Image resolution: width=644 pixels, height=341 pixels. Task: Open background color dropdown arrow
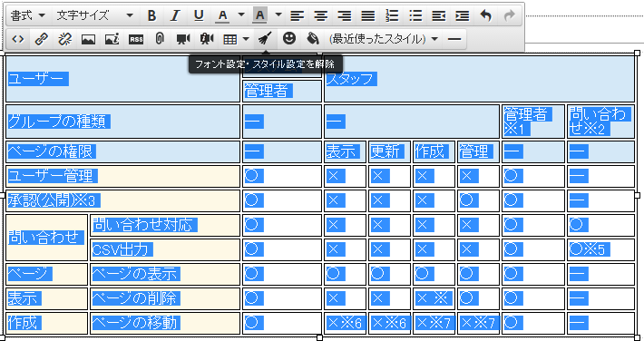pyautogui.click(x=278, y=15)
